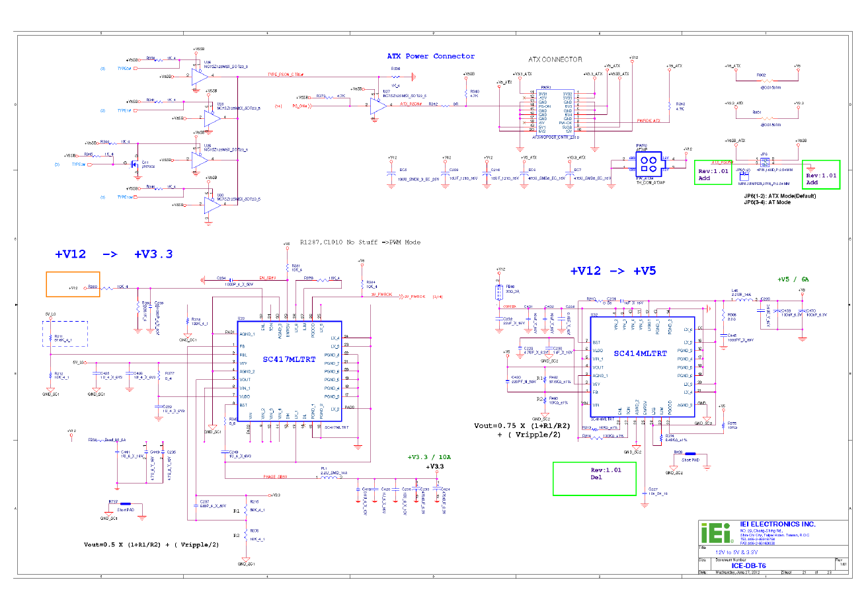Click the '+V12 -> +V3.3' section title
This screenshot has width=868, height=613.
pyautogui.click(x=114, y=254)
